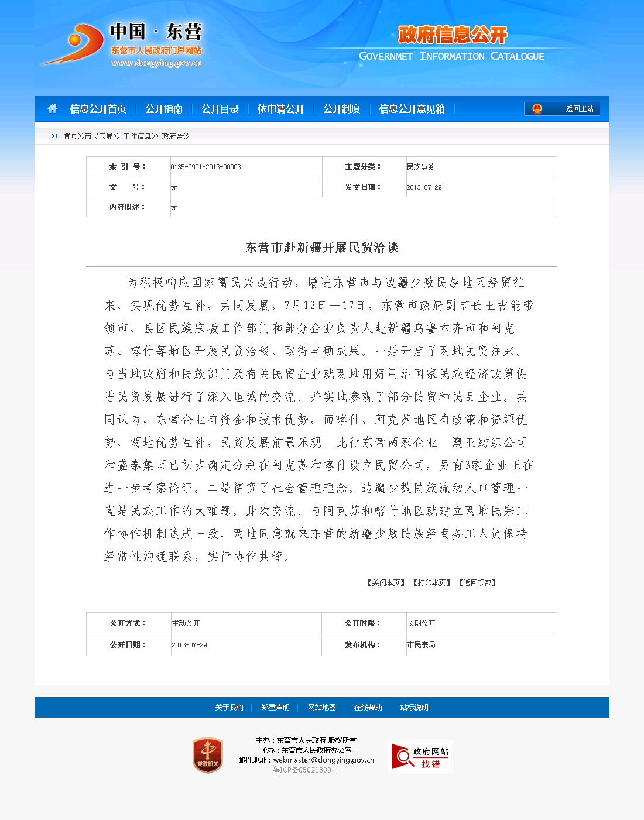Open the 公开制度 navigation item
The width and height of the screenshot is (644, 820).
click(x=342, y=109)
